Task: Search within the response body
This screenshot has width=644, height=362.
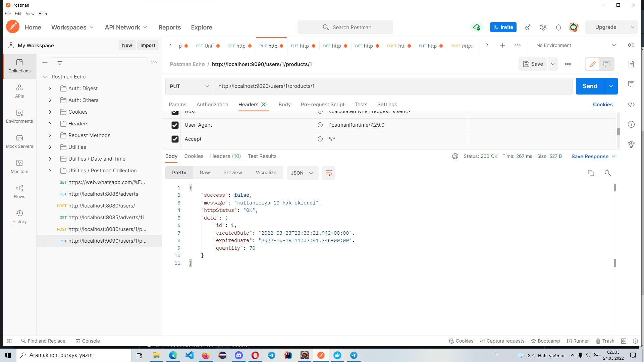Action: point(607,173)
